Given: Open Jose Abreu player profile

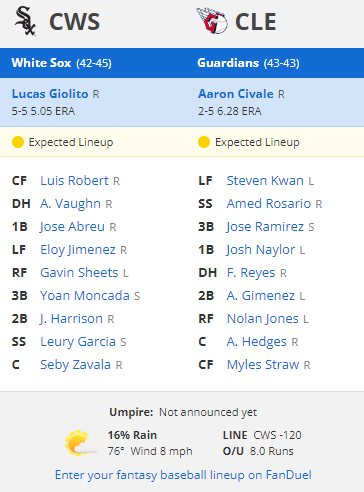Looking at the screenshot, I should [x=72, y=227].
